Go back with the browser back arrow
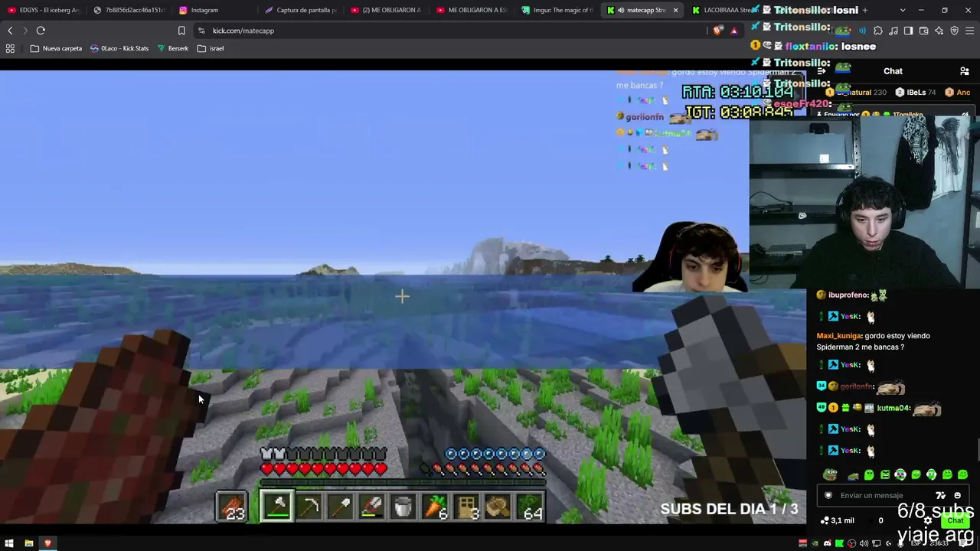 point(10,31)
